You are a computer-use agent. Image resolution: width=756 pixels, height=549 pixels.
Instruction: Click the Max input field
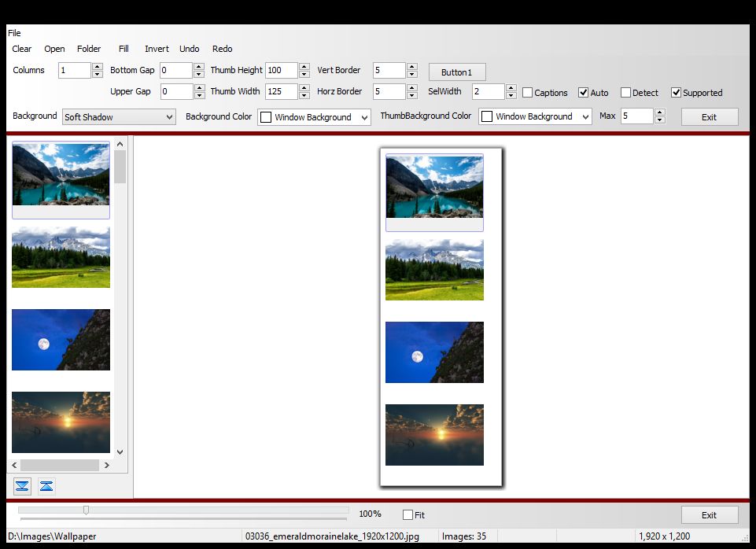[637, 116]
